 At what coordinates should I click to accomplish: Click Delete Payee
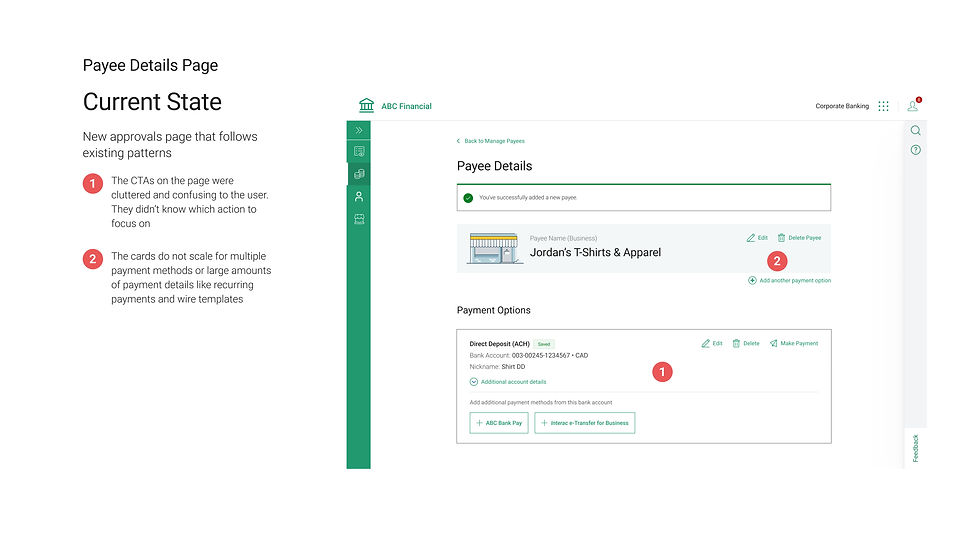point(799,238)
